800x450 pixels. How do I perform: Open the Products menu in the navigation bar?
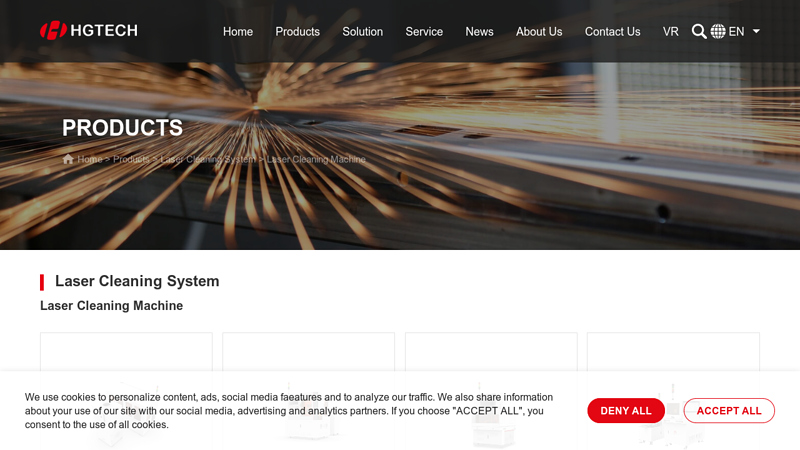(297, 31)
